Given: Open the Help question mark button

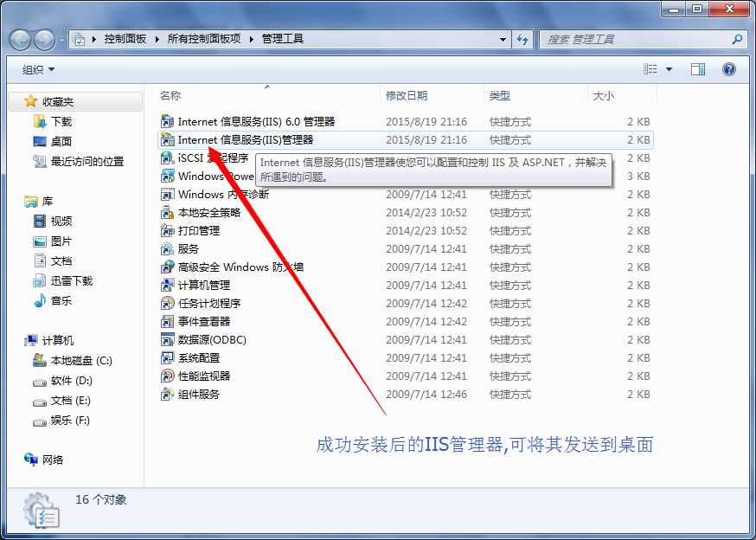Looking at the screenshot, I should tap(729, 69).
